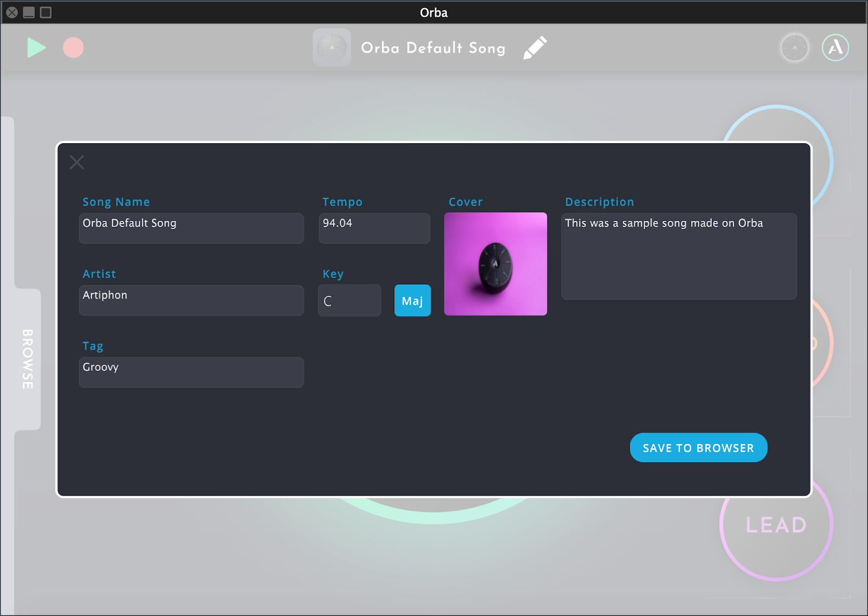Viewport: 868px width, 616px height.
Task: Select the Lead mode circle
Action: pyautogui.click(x=776, y=524)
